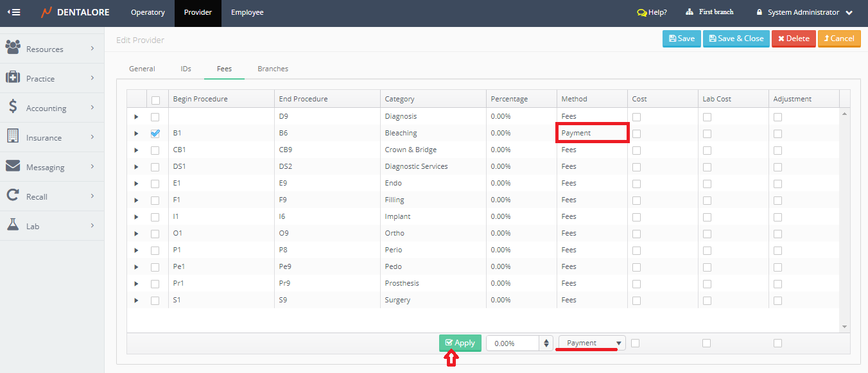The width and height of the screenshot is (868, 373).
Task: Tick the Cost checkbox for Diagnosis row
Action: [x=636, y=117]
